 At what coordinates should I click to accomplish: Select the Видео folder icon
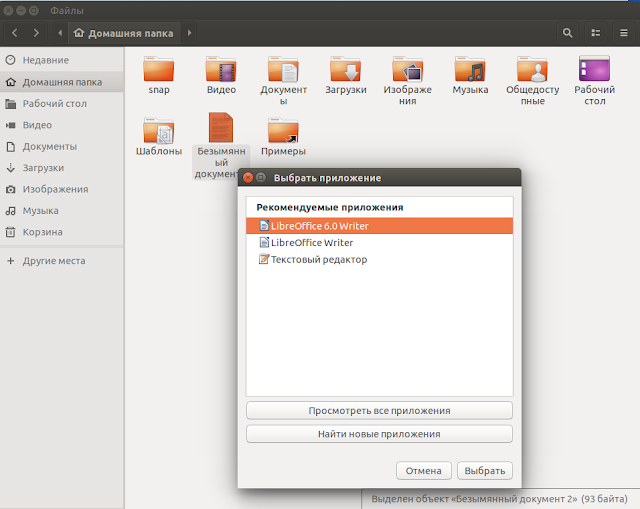click(221, 69)
